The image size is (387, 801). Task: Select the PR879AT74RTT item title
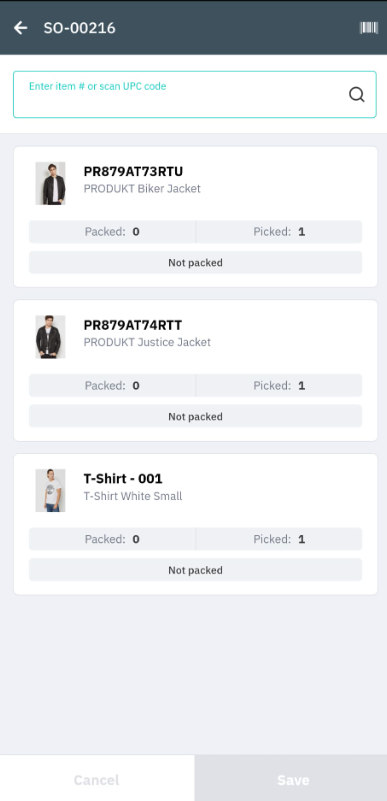133,325
